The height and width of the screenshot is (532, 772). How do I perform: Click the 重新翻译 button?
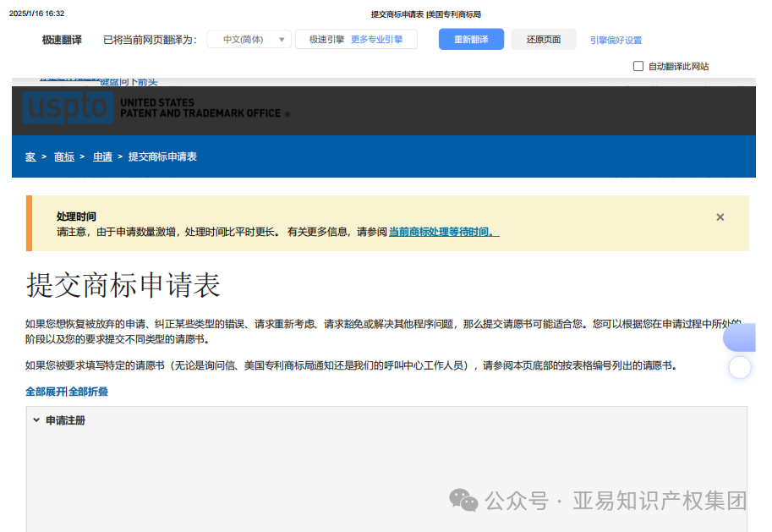[470, 38]
